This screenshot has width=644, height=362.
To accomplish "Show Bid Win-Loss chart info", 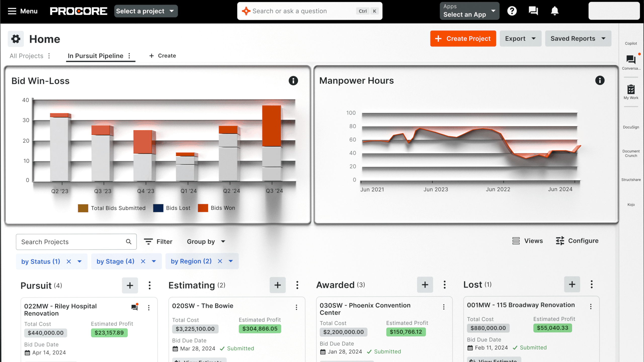I will [x=293, y=81].
